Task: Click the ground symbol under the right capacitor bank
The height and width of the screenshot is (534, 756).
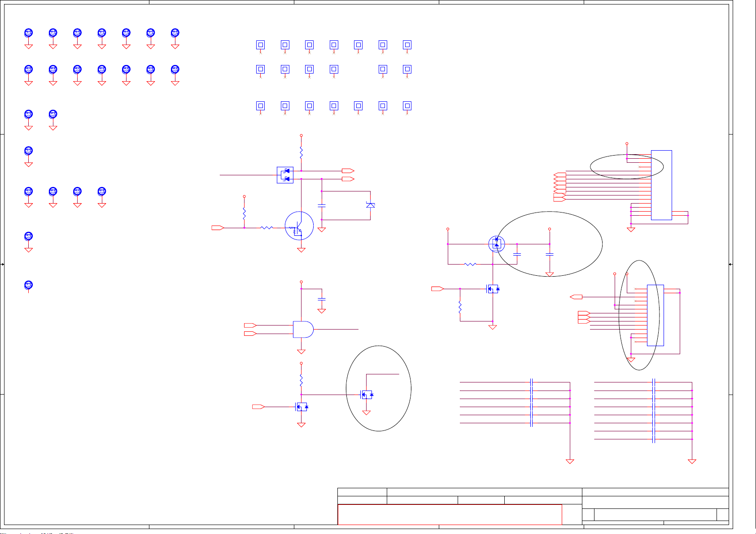Action: click(x=692, y=461)
